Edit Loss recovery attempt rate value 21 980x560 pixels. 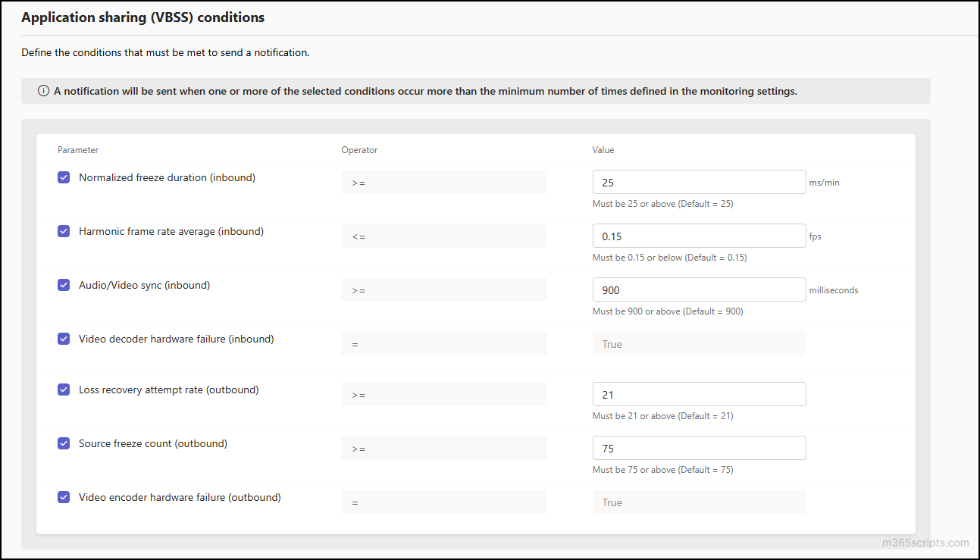tap(699, 395)
